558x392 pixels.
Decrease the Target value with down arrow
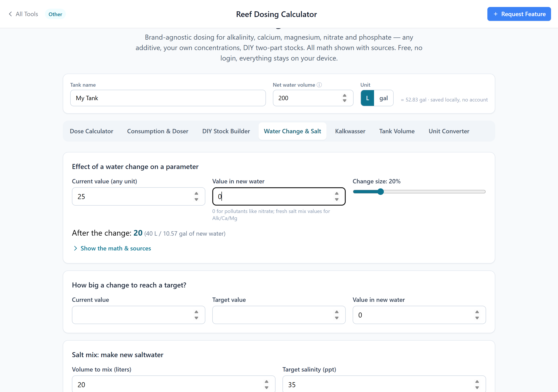point(337,318)
